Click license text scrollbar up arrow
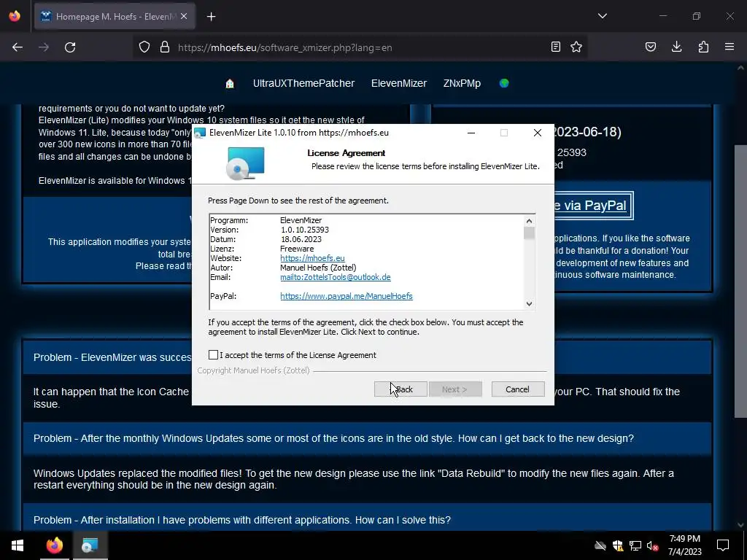The width and height of the screenshot is (747, 560). 529,221
